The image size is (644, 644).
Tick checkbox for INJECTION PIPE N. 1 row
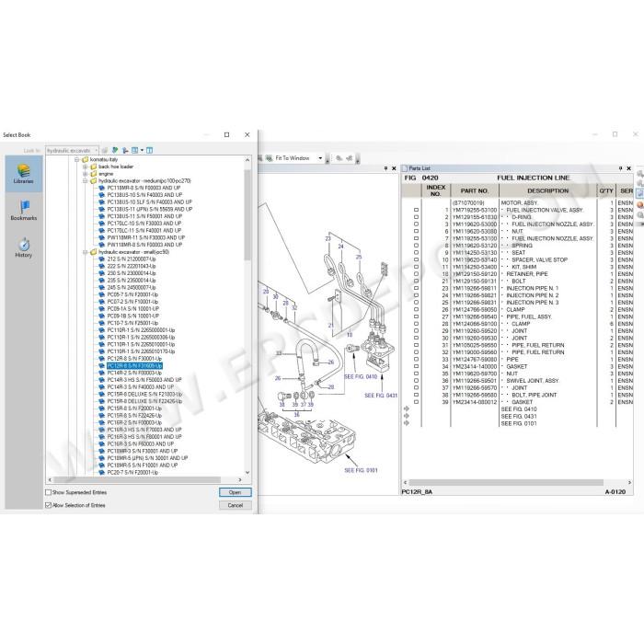[416, 288]
